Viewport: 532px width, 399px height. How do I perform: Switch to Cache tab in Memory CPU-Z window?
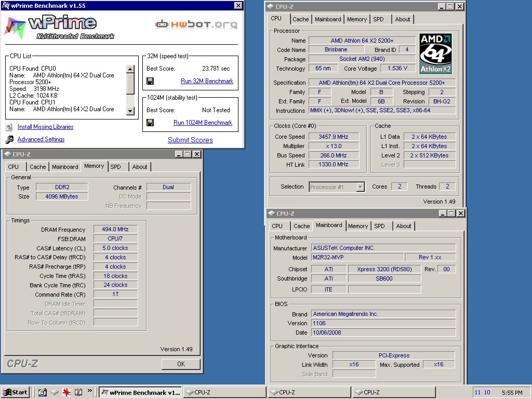click(37, 167)
